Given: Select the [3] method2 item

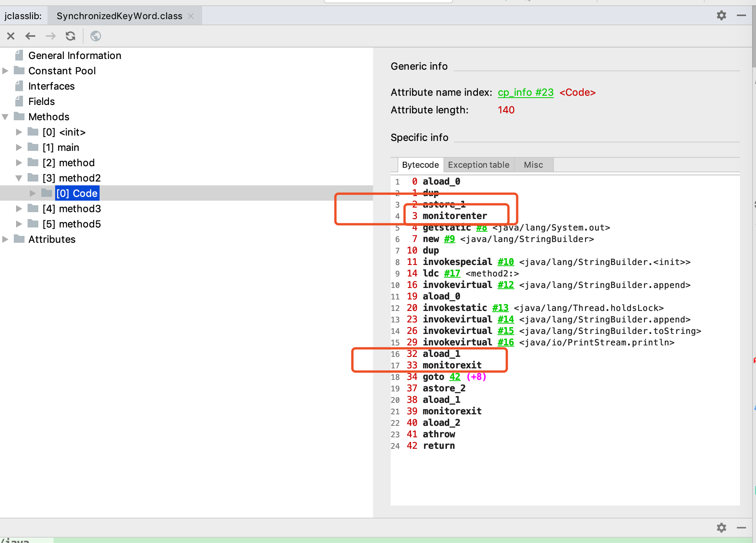Looking at the screenshot, I should click(x=72, y=178).
